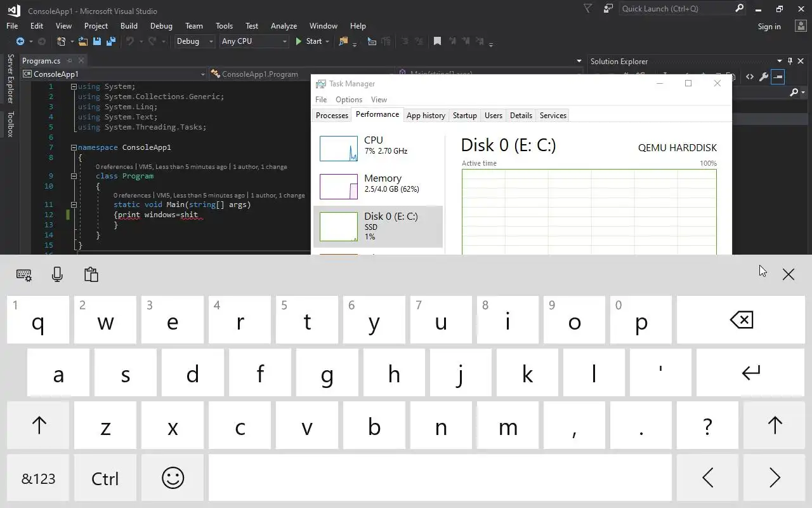Screen dimensions: 812x508
Task: Open the Analyze menu in Visual Studio
Action: 284,26
